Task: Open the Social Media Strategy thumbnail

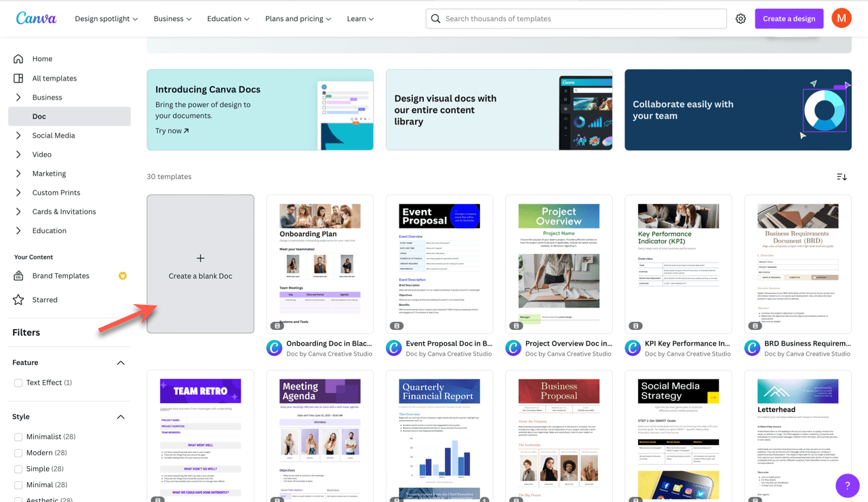Action: [x=678, y=436]
